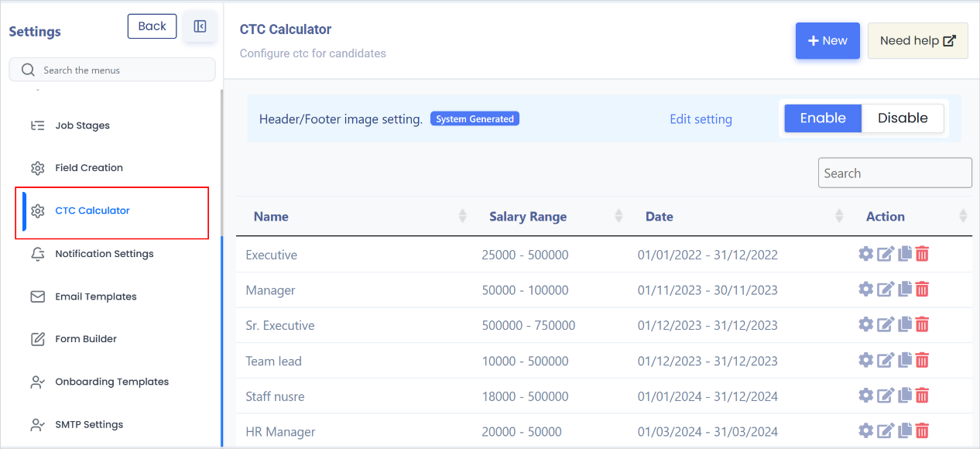Image resolution: width=980 pixels, height=449 pixels.
Task: Open Form Builder in sidebar
Action: coord(86,339)
